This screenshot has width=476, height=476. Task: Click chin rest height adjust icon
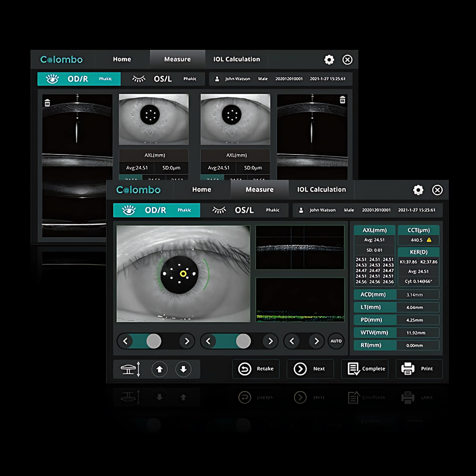pyautogui.click(x=131, y=369)
